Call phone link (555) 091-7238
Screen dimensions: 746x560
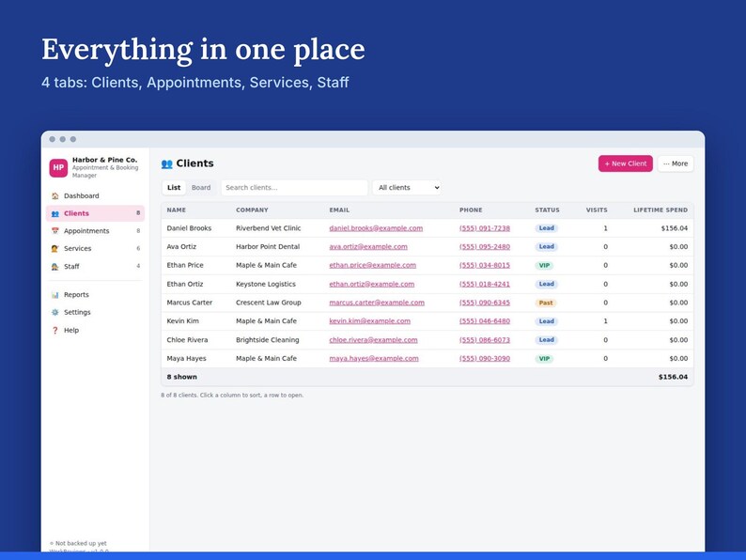[484, 228]
